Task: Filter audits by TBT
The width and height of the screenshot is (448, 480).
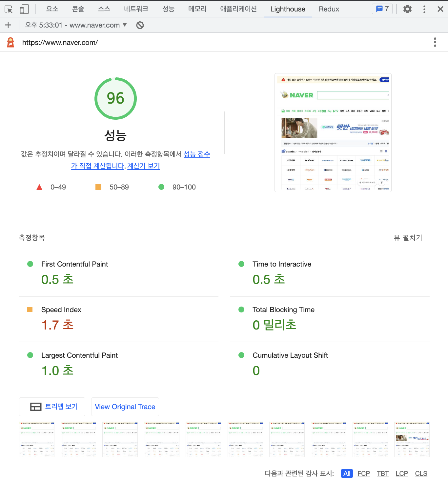Action: 383,473
